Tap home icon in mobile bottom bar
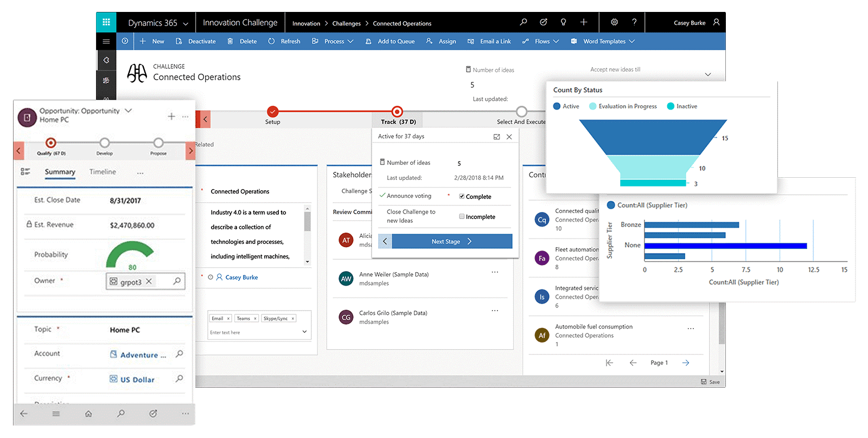Image resolution: width=868 pixels, height=438 pixels. [88, 414]
